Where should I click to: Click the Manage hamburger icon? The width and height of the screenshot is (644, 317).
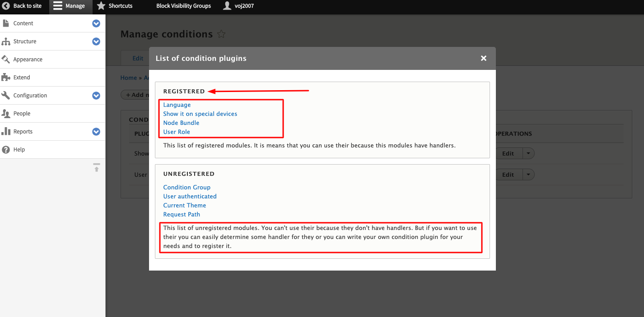point(58,6)
